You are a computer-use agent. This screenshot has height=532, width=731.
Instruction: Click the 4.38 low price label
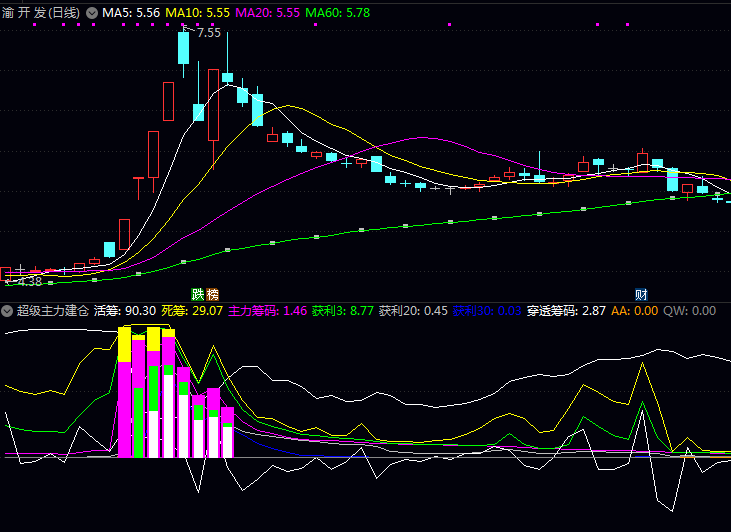[22, 282]
